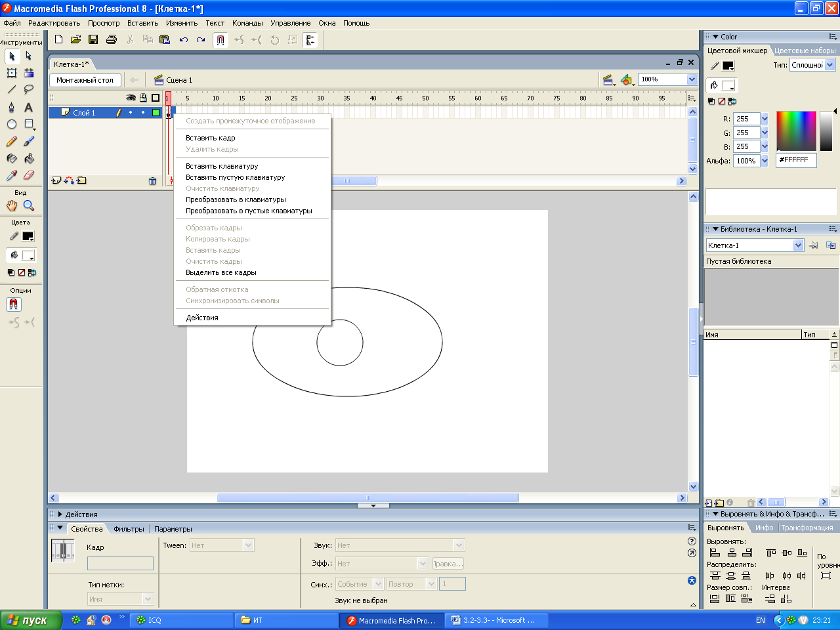This screenshot has width=840, height=630.
Task: Select the Pencil tool
Action: coord(12,141)
